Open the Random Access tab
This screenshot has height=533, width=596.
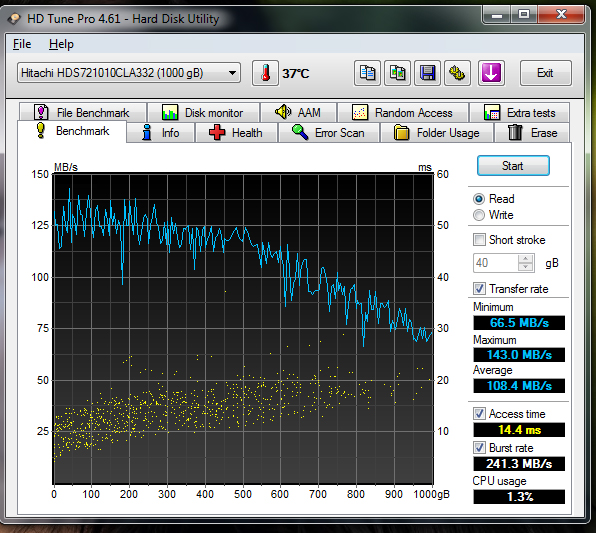403,113
